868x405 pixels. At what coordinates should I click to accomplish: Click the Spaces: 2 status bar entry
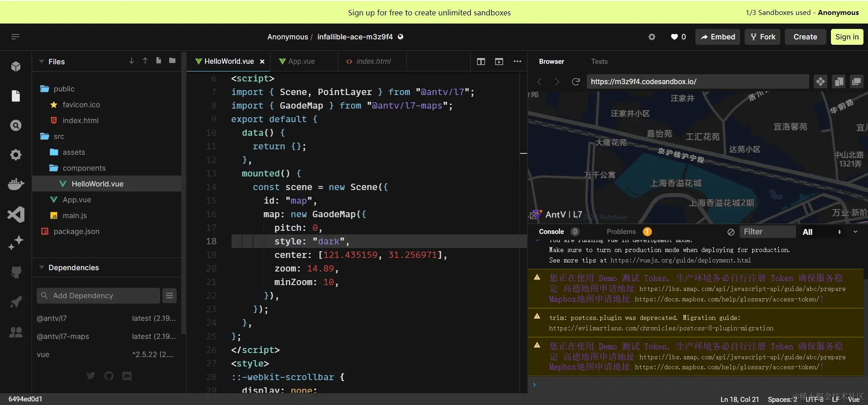click(x=783, y=399)
